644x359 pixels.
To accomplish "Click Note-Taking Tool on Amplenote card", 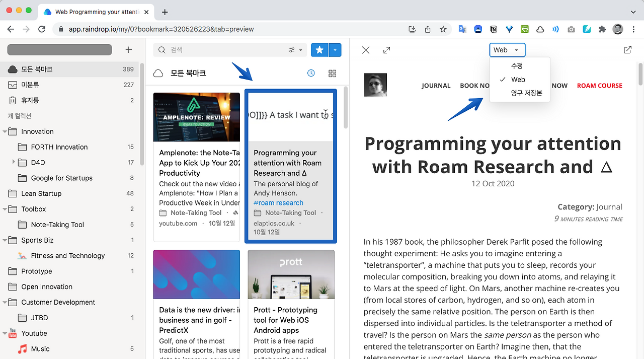I will 196,213.
